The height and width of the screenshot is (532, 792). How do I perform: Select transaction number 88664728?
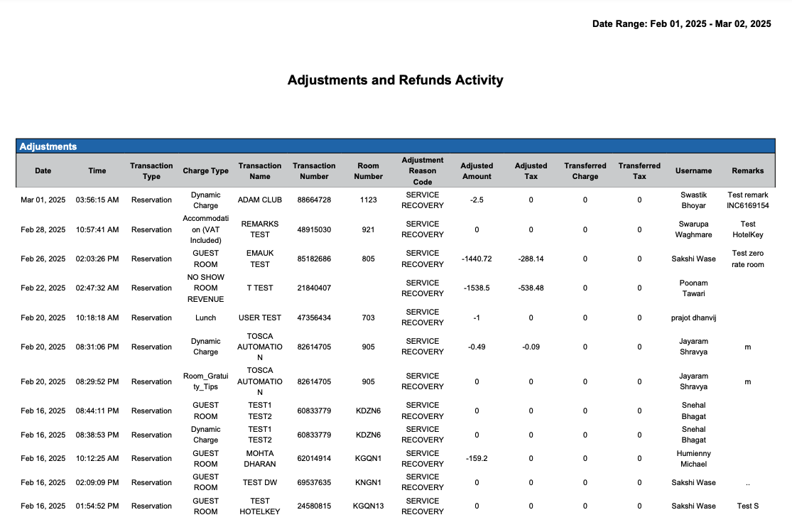coord(314,200)
